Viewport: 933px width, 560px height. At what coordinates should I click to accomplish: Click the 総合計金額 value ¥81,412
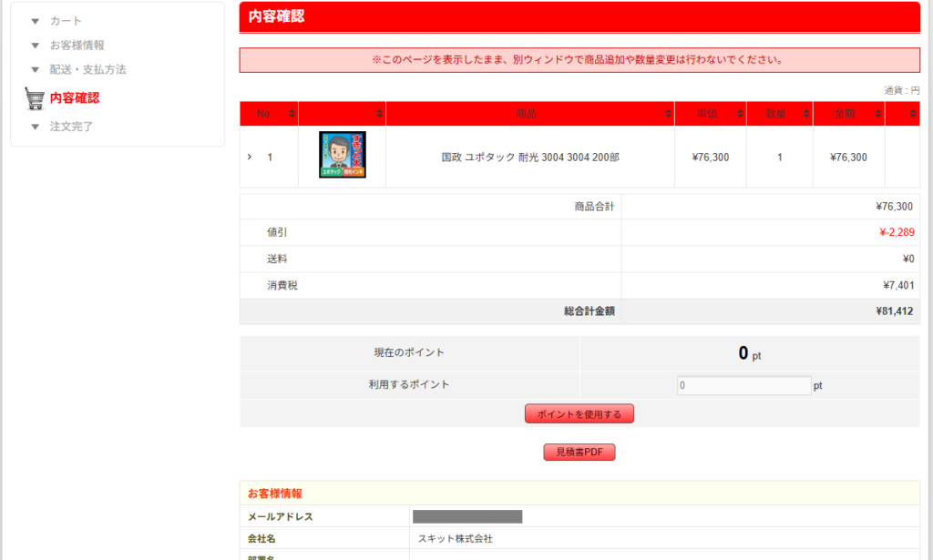tap(895, 311)
